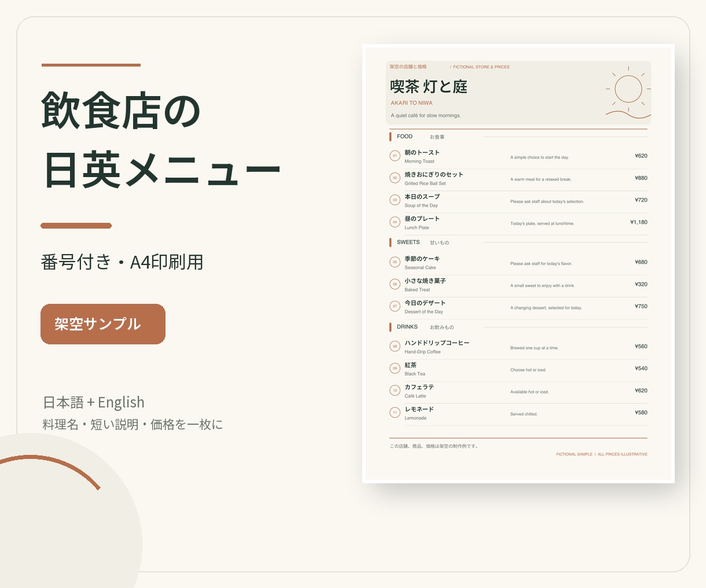Click the sun logo in the café header
706x588 pixels.
point(628,93)
